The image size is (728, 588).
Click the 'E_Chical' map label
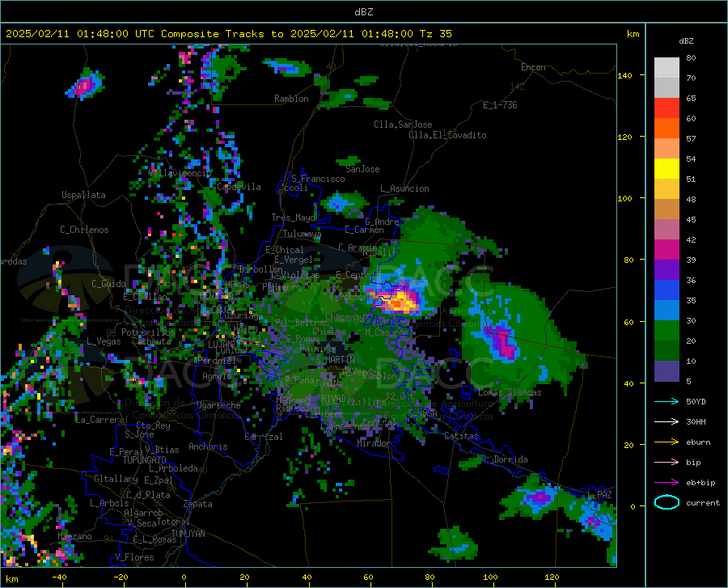(x=285, y=250)
